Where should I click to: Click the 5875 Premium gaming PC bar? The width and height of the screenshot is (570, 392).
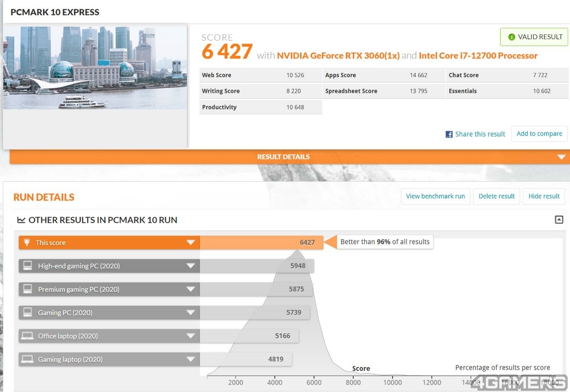[x=256, y=289]
